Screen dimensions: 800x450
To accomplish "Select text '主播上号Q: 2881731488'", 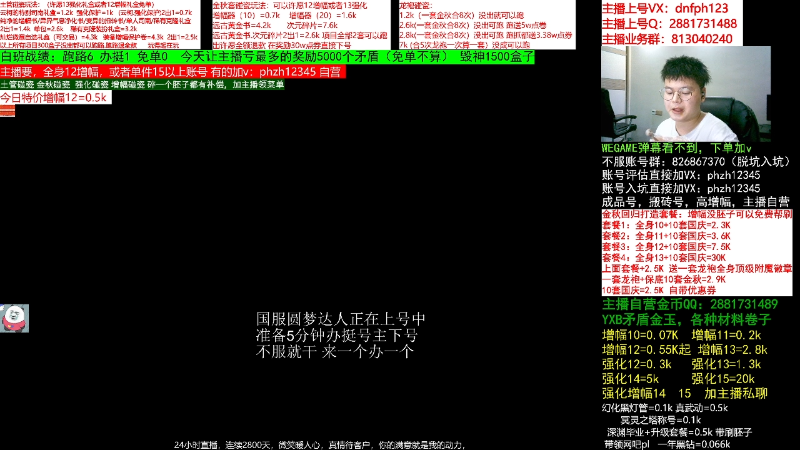I will 669,23.
